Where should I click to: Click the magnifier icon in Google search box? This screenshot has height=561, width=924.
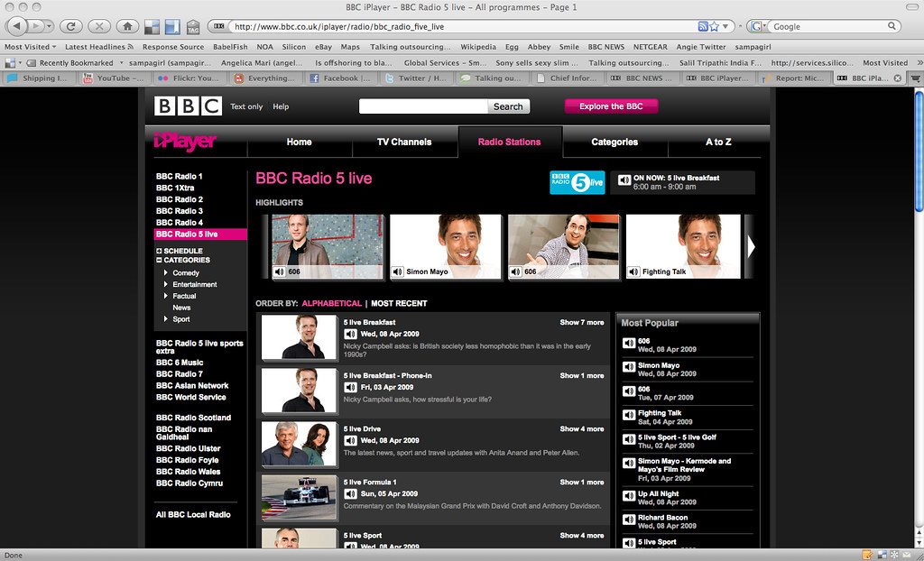pos(892,26)
